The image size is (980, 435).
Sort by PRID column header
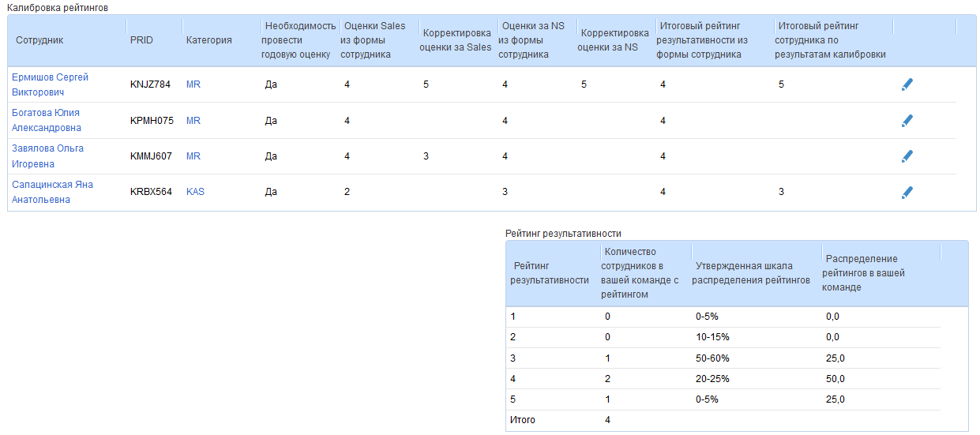pos(141,40)
